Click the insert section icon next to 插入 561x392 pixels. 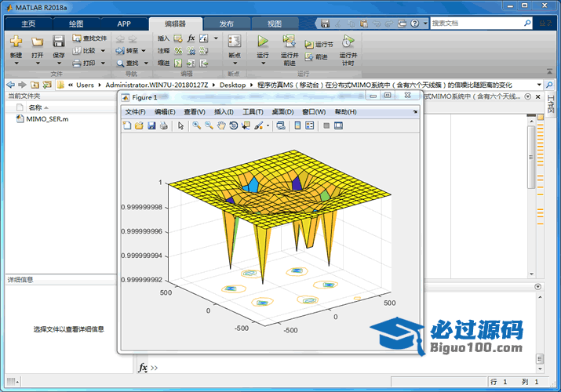point(178,38)
